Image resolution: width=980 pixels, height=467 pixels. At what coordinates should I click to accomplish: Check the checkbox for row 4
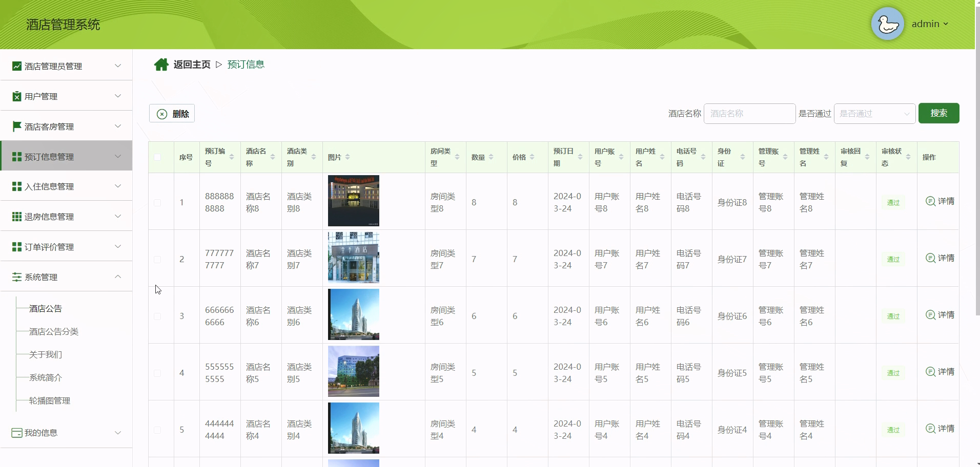point(157,373)
